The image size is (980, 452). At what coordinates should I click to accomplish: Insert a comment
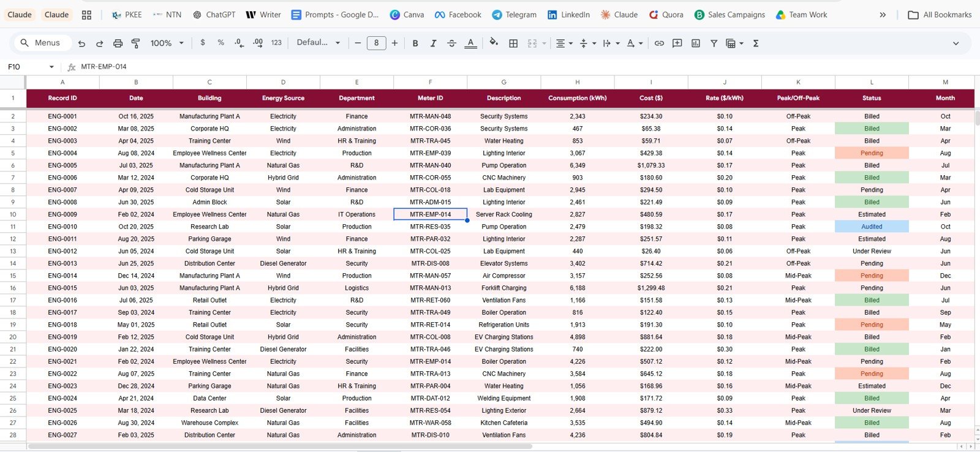(677, 43)
